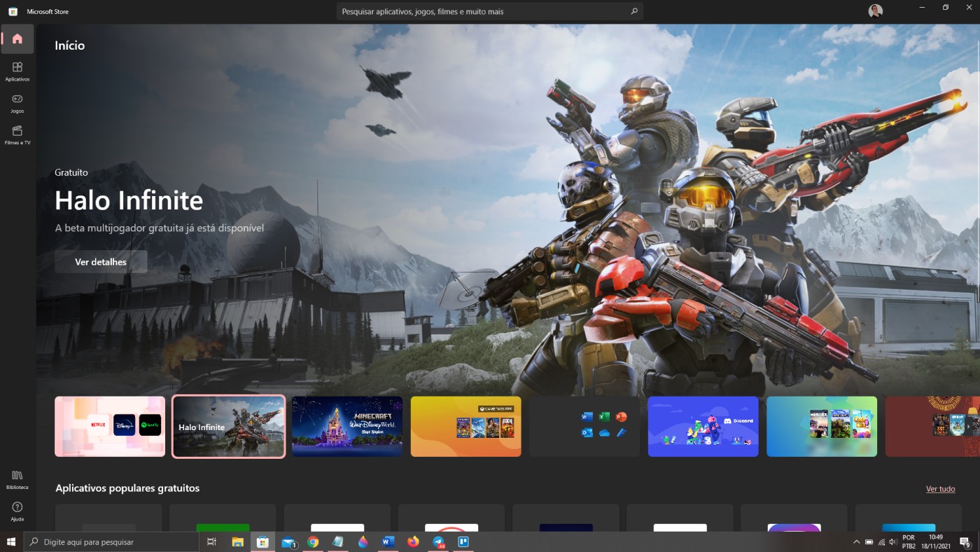Click the taskbar search box
Image resolution: width=980 pixels, height=552 pixels.
(x=111, y=541)
